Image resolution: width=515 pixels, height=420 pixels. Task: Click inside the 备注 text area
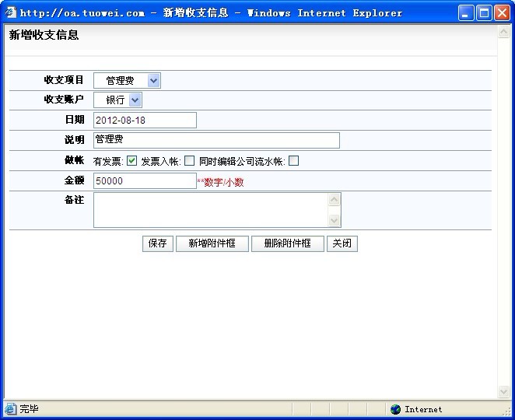point(210,210)
